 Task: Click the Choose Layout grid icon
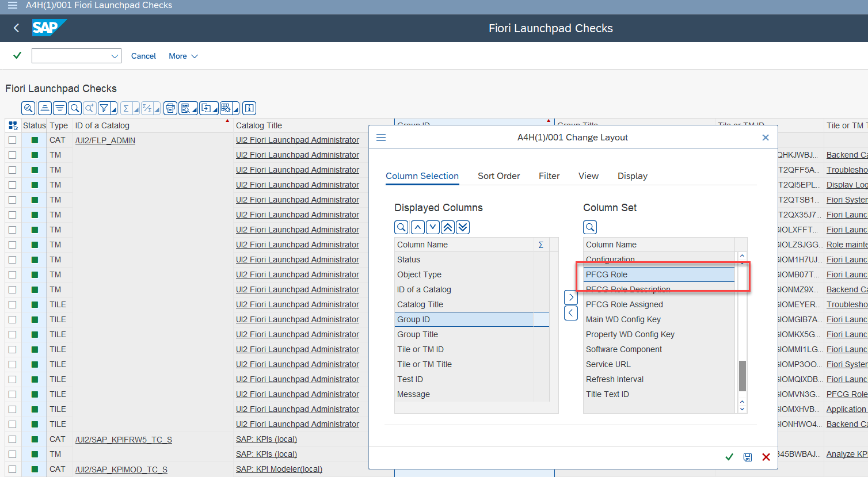(226, 108)
